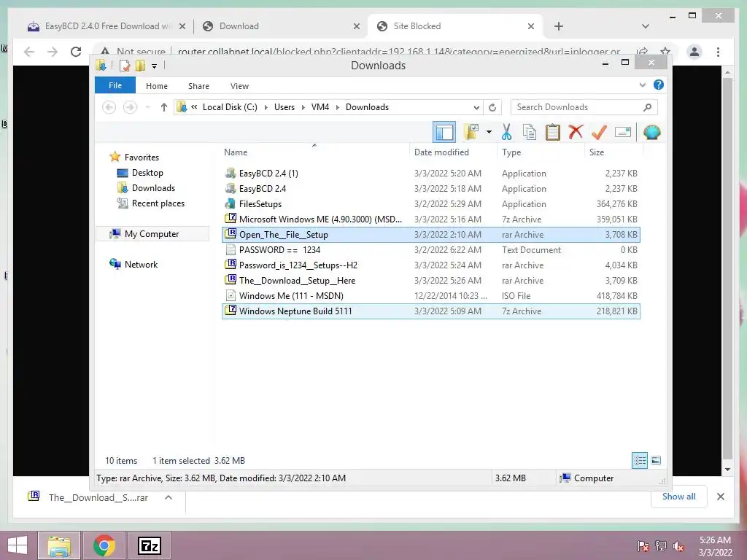747x560 pixels.
Task: Select Network in navigation pane
Action: click(x=141, y=264)
